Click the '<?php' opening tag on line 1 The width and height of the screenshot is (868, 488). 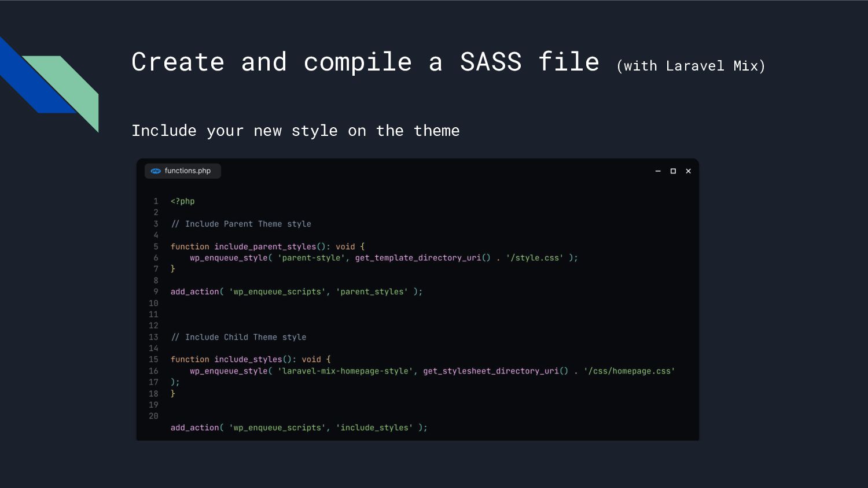click(x=183, y=201)
